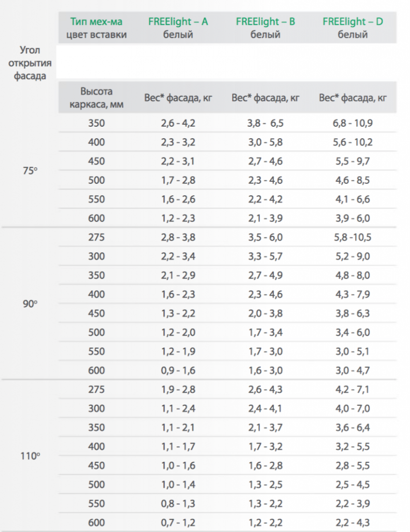Click the FREElight – D column header
The height and width of the screenshot is (532, 410).
pyautogui.click(x=352, y=28)
